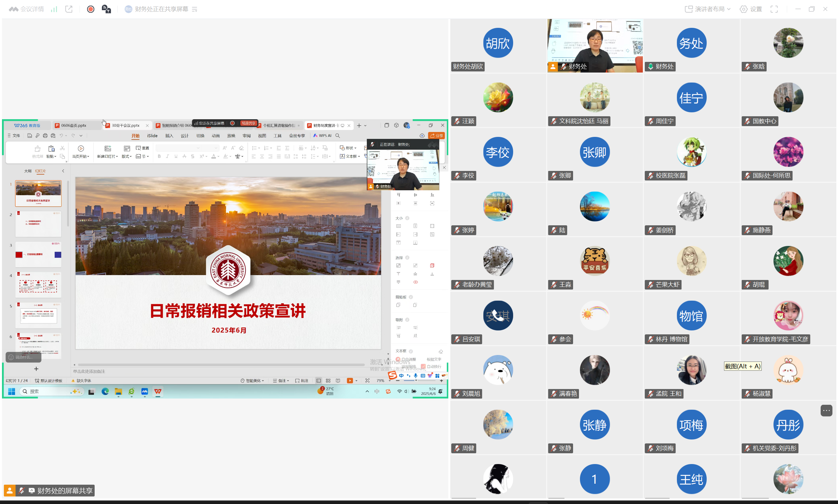The width and height of the screenshot is (838, 504).
Task: Toggle the meeting chat/caption icon in top bar
Action: 106,9
